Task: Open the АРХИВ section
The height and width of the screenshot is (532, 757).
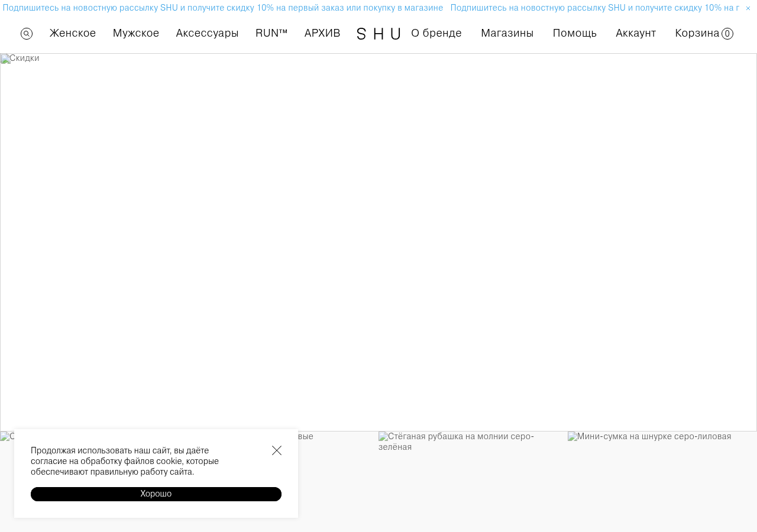Action: click(x=322, y=33)
